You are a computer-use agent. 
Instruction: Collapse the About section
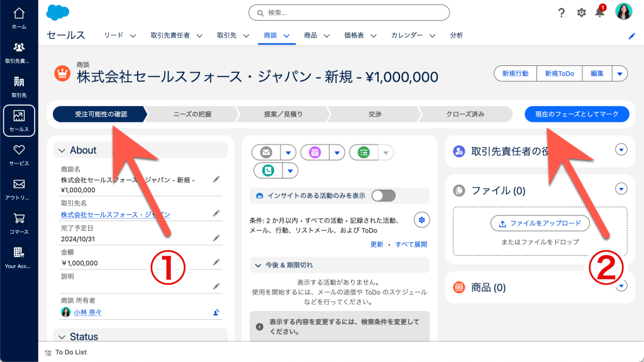click(62, 151)
